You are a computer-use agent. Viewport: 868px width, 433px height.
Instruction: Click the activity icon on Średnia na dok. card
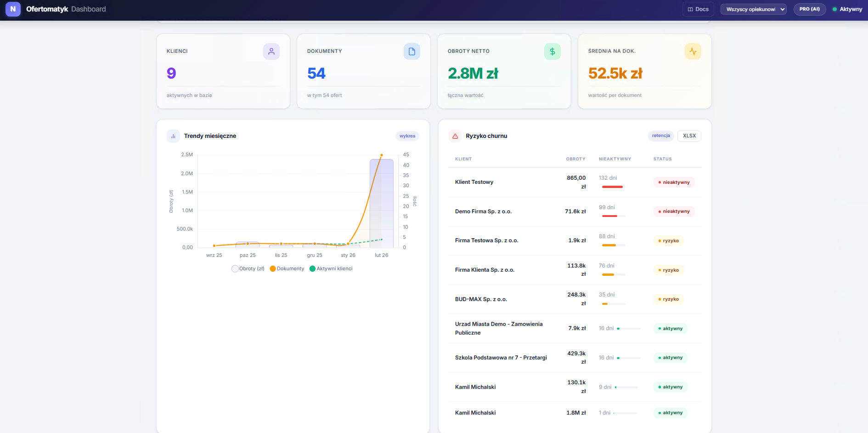coord(693,51)
